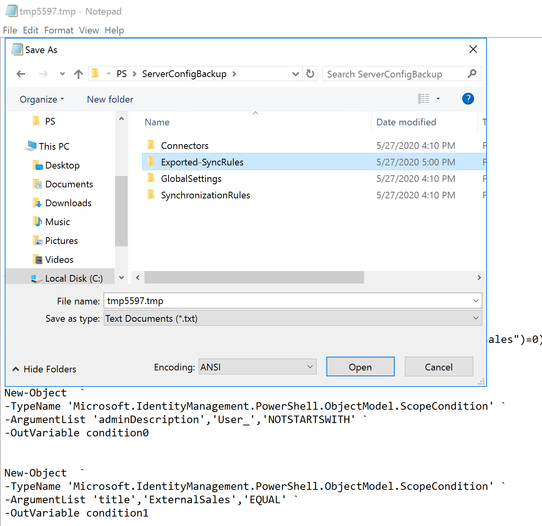542x526 pixels.
Task: Open Documents in navigation pane
Action: tap(63, 184)
